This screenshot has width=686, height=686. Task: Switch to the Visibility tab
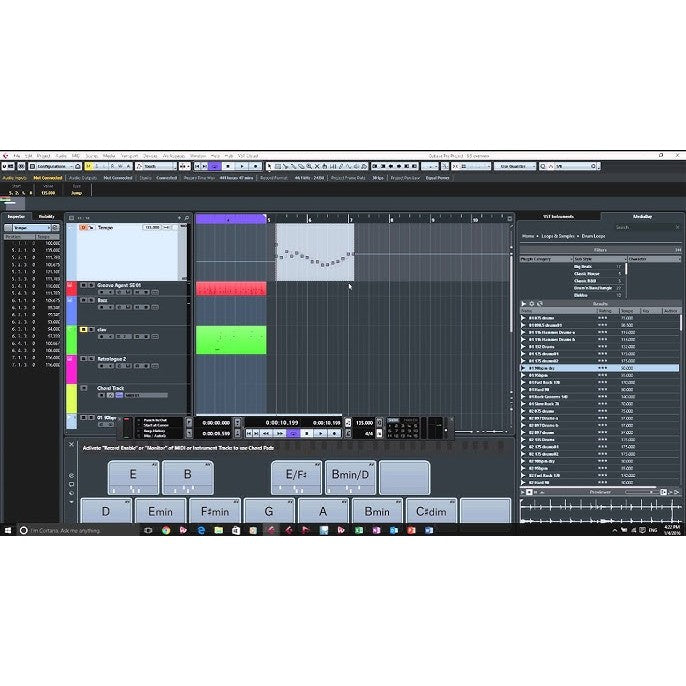(x=46, y=217)
